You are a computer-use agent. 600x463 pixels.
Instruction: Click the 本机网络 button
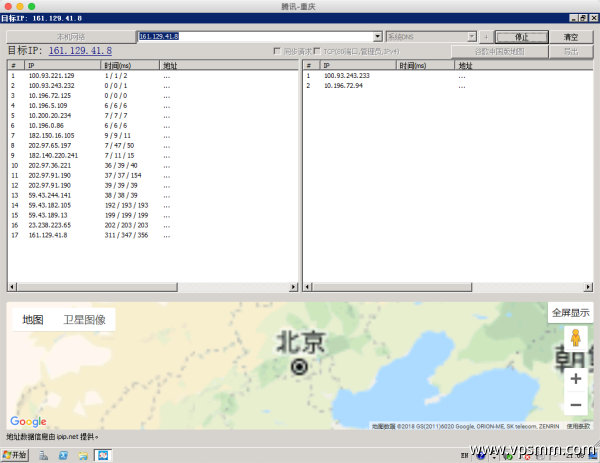[x=71, y=37]
